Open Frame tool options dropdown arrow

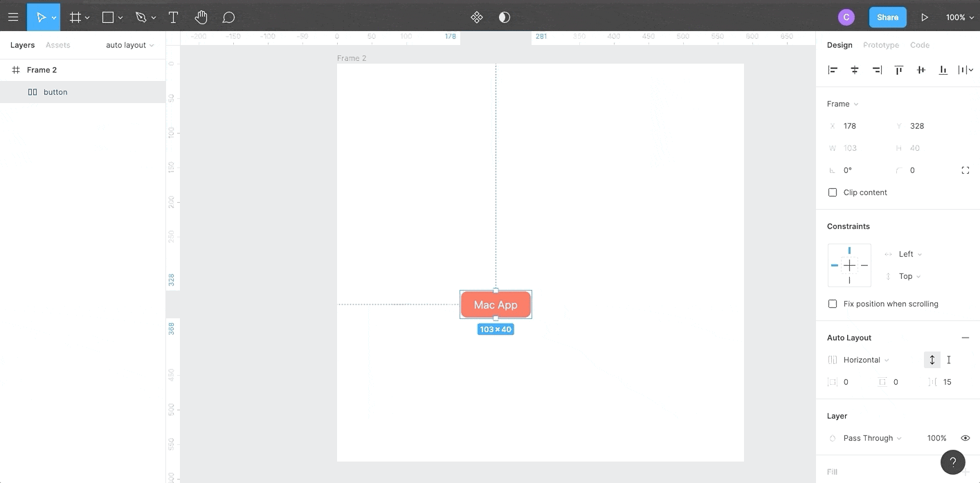pyautogui.click(x=87, y=17)
